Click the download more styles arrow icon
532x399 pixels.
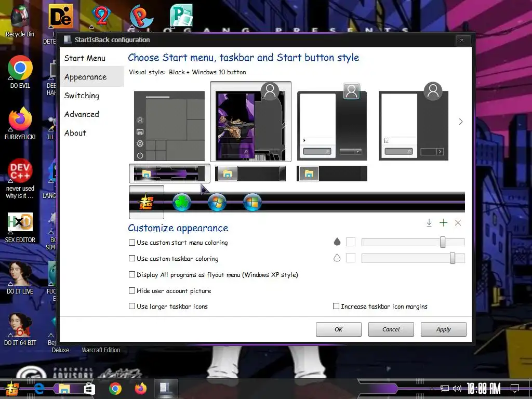coord(429,223)
